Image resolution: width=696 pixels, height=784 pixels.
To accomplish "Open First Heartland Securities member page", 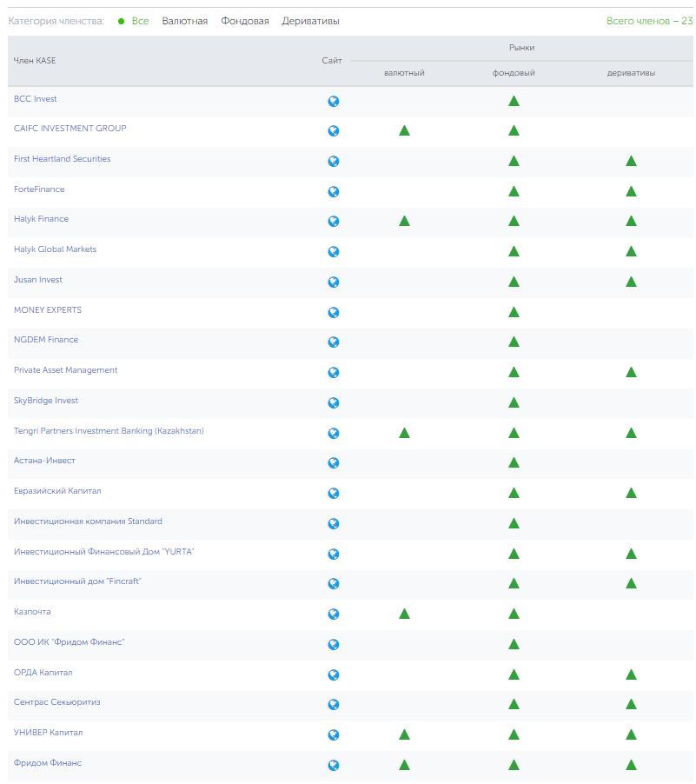I will 62,159.
